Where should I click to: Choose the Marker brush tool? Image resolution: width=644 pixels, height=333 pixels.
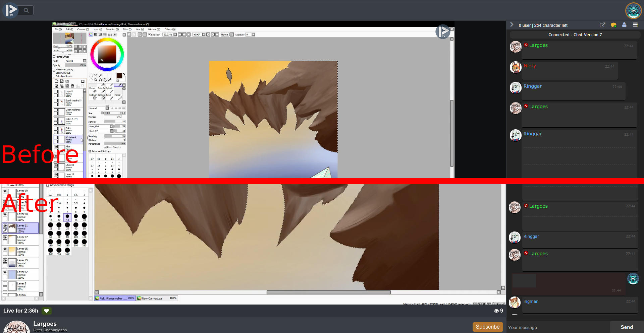tap(118, 96)
